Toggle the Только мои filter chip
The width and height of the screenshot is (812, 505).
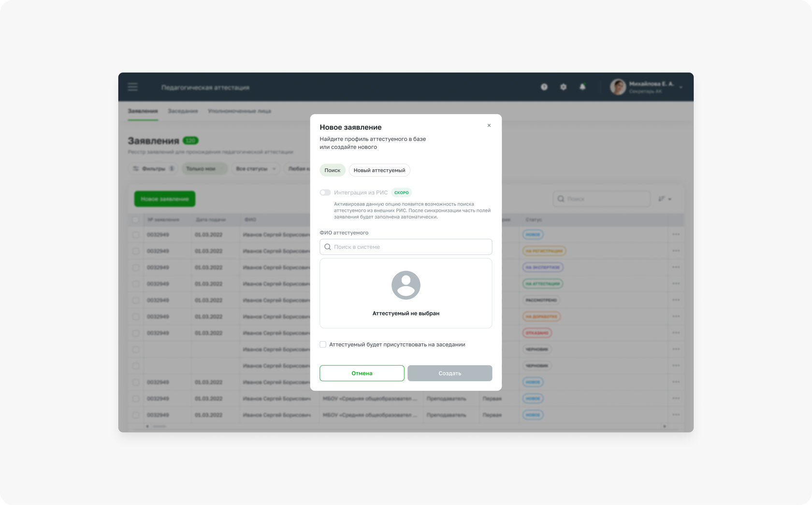click(x=204, y=169)
